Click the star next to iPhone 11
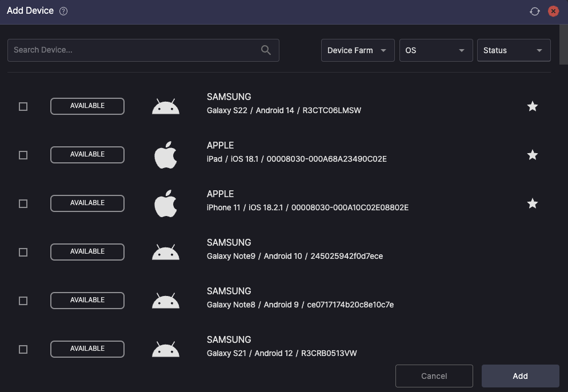Viewport: 568px width, 392px height. tap(532, 203)
